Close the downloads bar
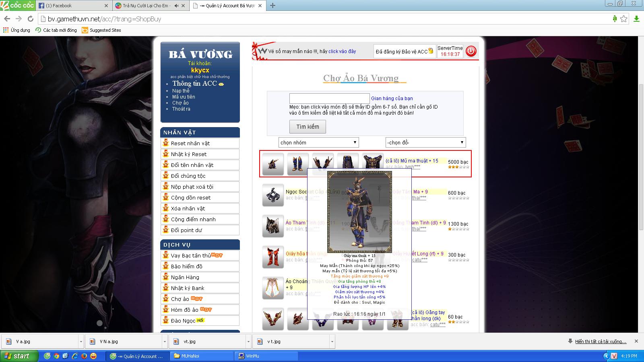This screenshot has height=362, width=644. (x=636, y=341)
